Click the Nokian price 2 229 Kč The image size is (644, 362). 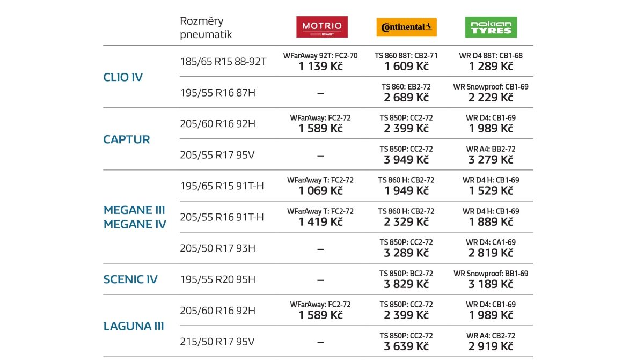click(491, 98)
